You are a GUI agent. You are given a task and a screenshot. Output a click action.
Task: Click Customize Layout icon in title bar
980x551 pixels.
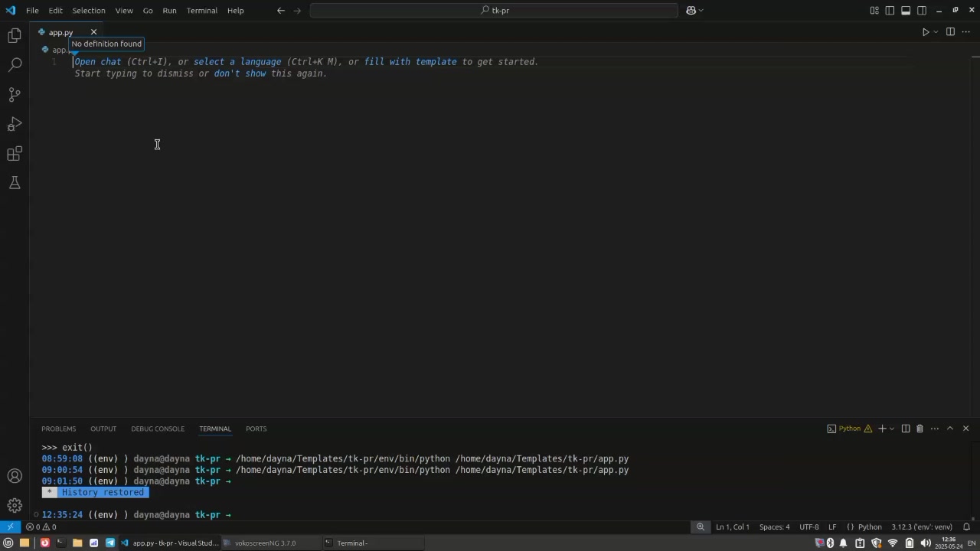click(x=874, y=11)
